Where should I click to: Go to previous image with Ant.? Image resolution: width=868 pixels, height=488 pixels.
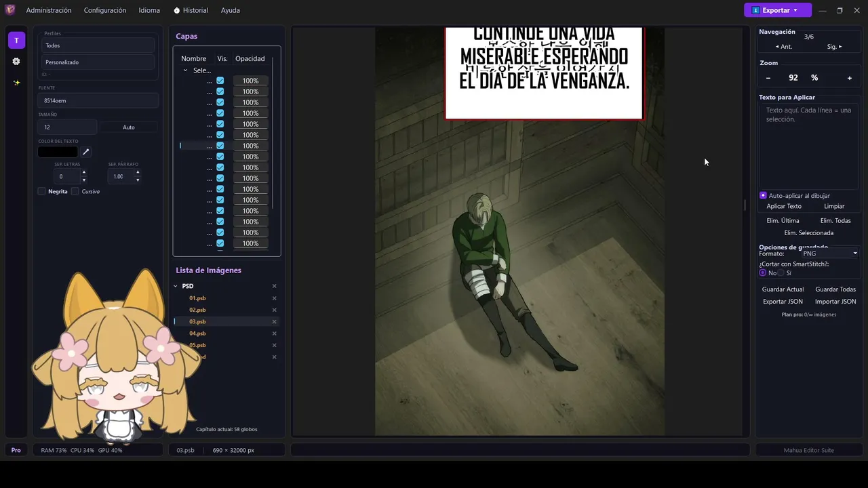(x=784, y=47)
